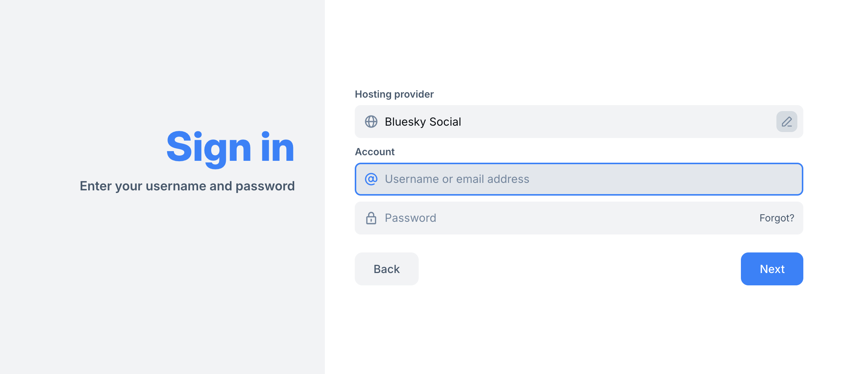Open the Forgot? password link

[x=776, y=218]
